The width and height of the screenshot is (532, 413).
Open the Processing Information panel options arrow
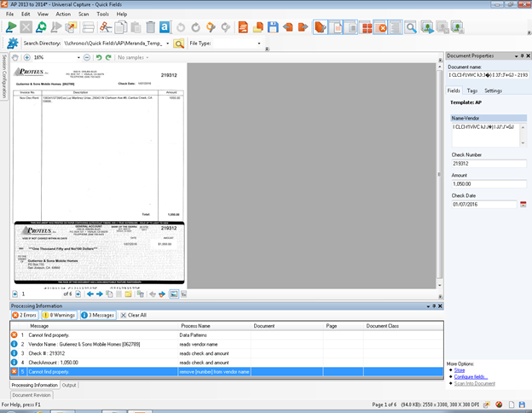(x=428, y=306)
